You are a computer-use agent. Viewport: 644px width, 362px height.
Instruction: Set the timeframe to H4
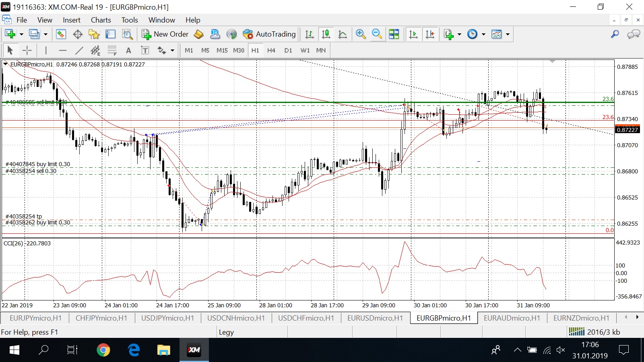pos(271,50)
